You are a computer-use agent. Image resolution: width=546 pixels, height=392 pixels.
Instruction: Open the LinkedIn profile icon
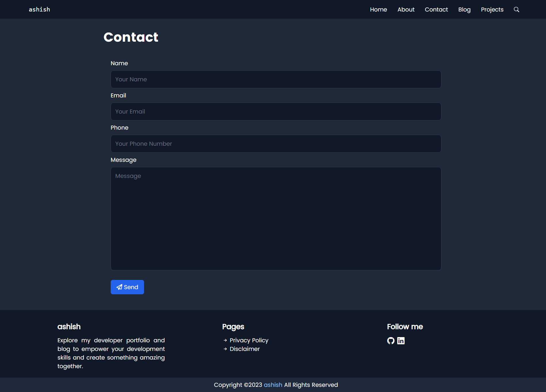pos(401,341)
